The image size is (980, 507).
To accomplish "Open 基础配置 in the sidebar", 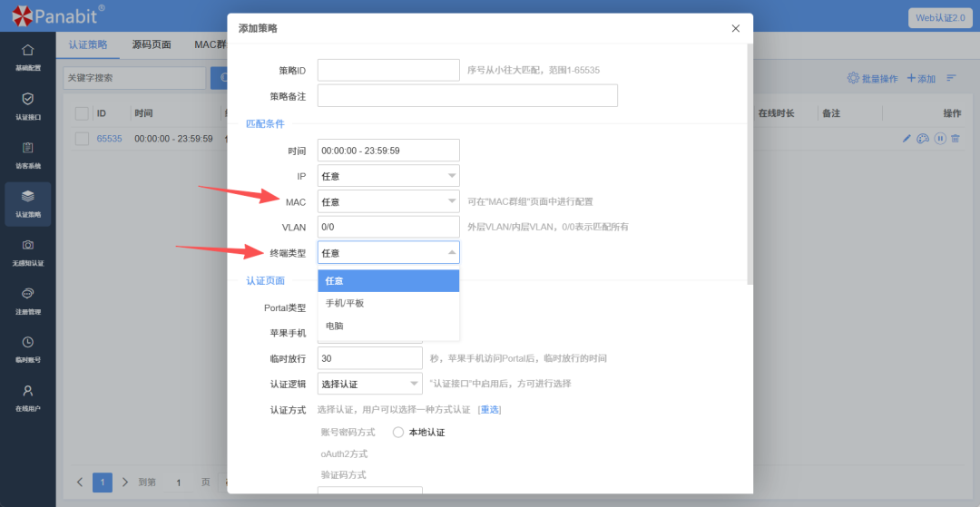I will pos(27,57).
